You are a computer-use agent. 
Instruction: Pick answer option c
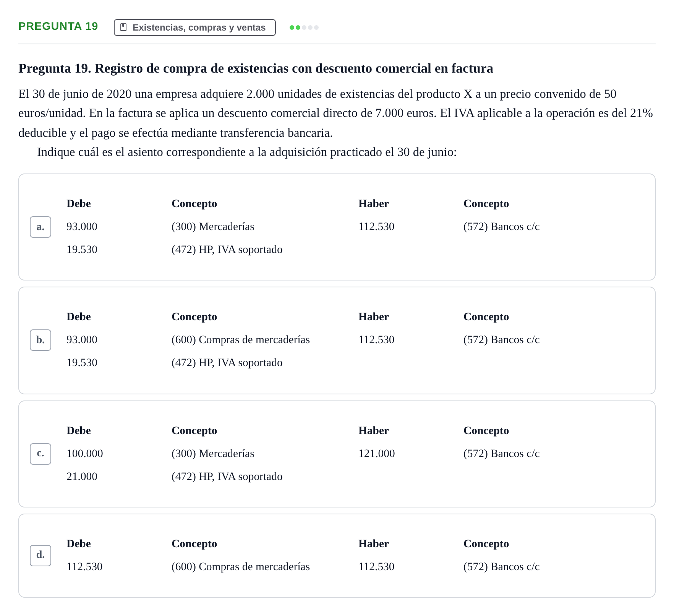(41, 454)
